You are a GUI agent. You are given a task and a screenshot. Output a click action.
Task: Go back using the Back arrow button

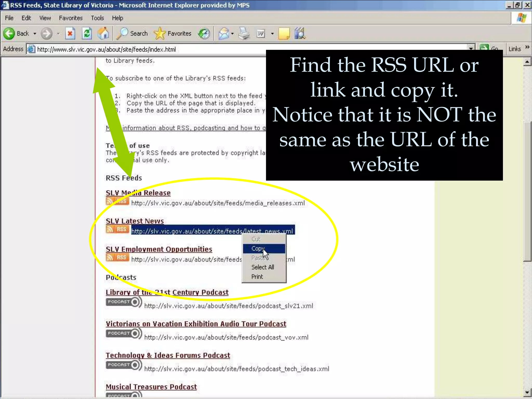[16, 34]
